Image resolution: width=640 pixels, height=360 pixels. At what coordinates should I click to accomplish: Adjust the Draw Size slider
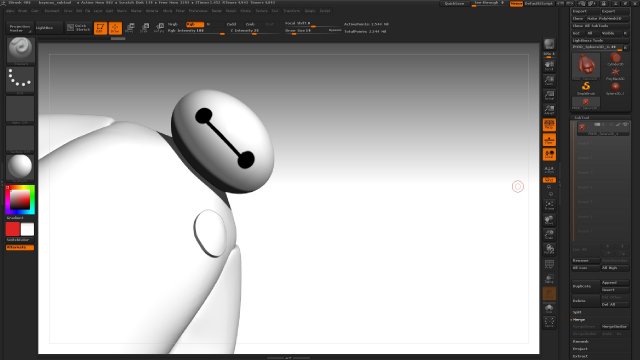312,31
